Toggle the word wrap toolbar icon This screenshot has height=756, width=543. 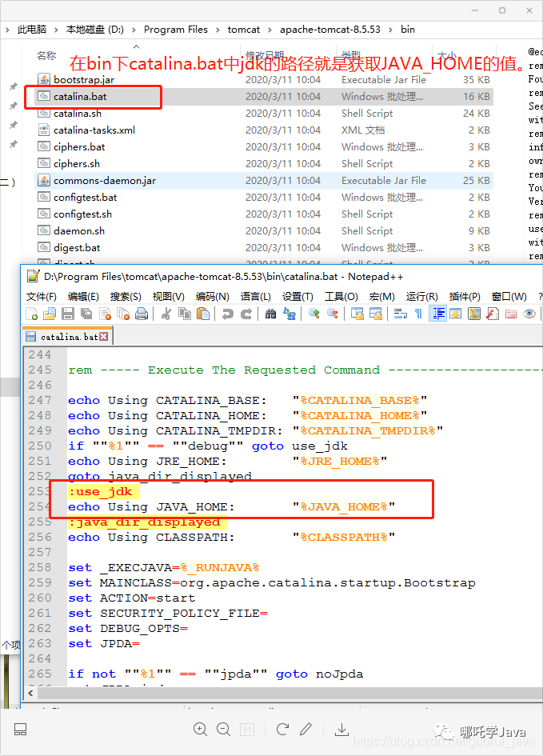click(x=401, y=314)
